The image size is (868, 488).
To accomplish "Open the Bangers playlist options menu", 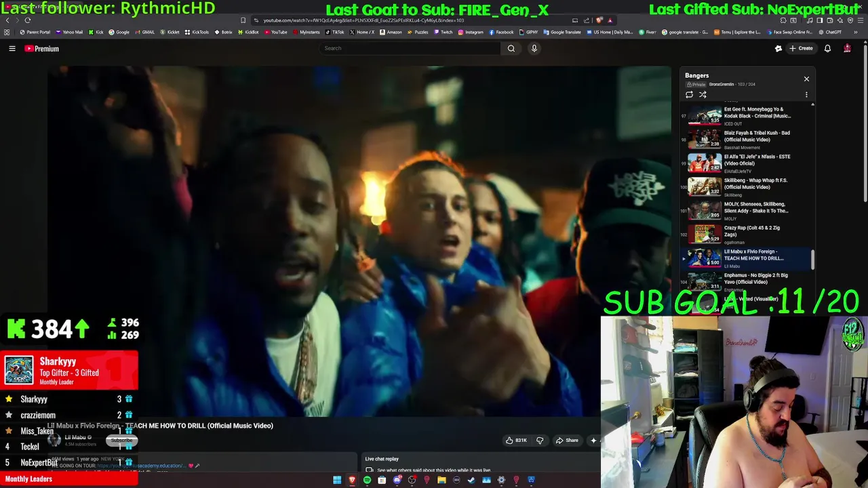I will click(x=806, y=95).
